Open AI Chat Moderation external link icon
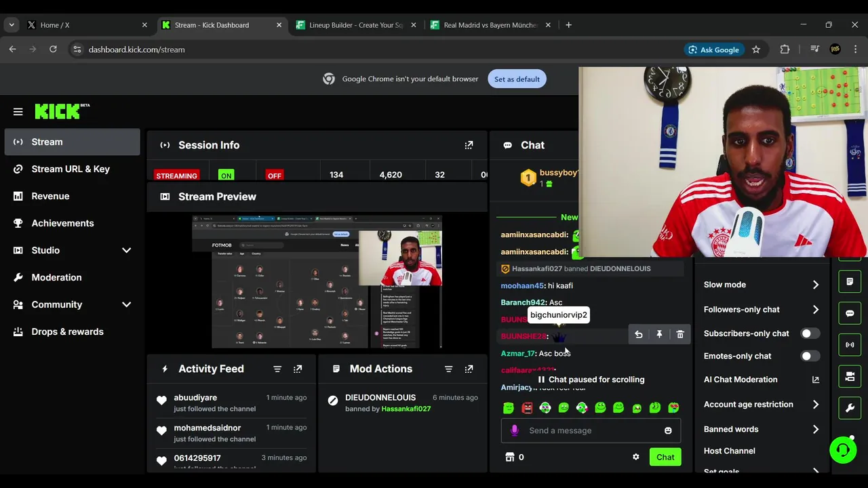Image resolution: width=868 pixels, height=488 pixels. [816, 380]
